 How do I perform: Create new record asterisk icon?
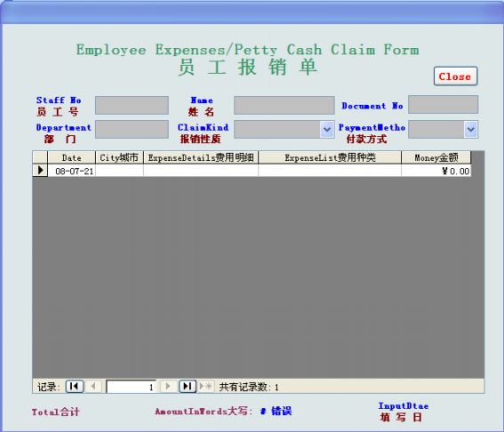(206, 386)
